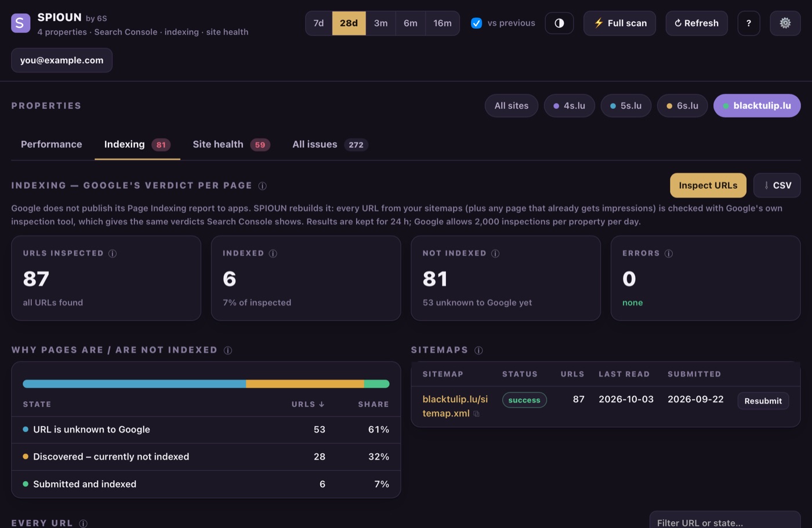Screen dimensions: 812x528
Task: Sort state table by URLs column
Action: [308, 405]
